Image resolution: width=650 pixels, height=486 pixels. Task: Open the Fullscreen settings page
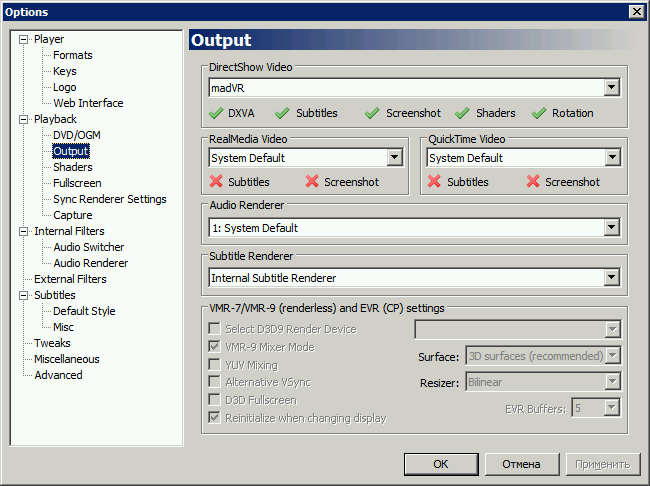coord(77,183)
